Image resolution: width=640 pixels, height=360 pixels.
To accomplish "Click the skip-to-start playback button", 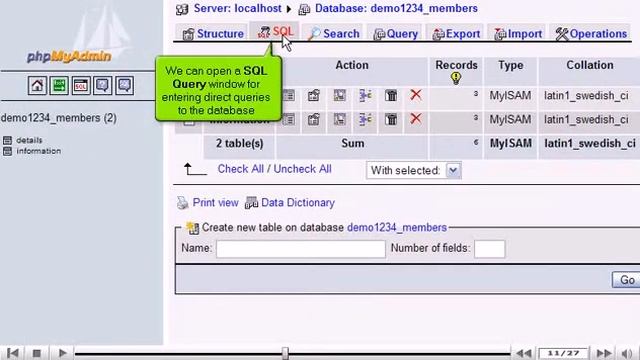I will tap(12, 353).
